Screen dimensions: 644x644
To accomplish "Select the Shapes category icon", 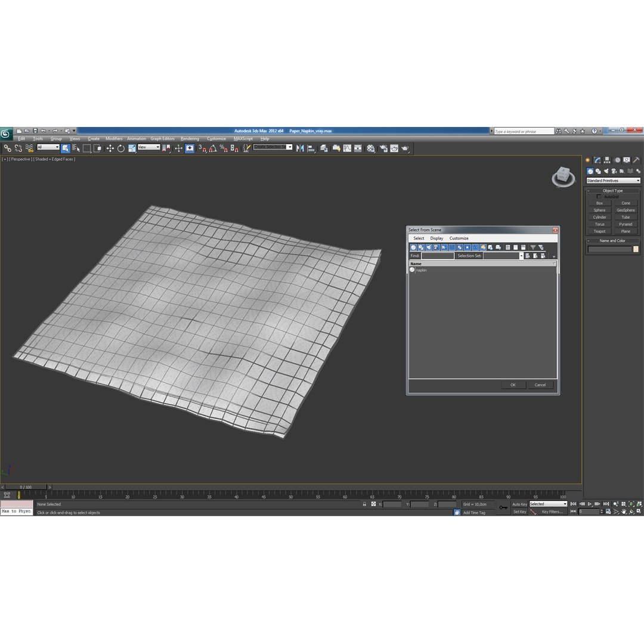I will click(x=598, y=171).
